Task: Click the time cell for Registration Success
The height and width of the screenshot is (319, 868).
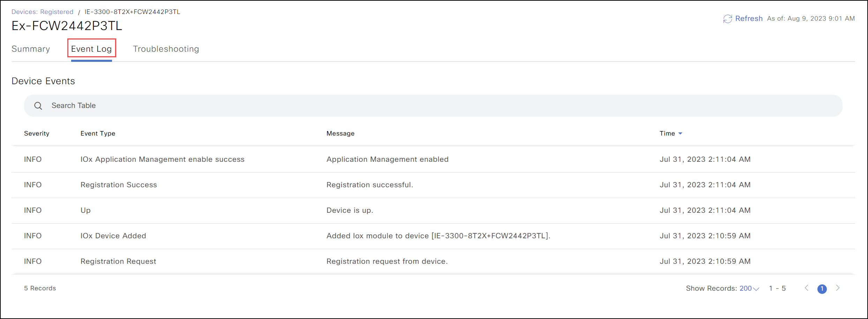Action: (705, 185)
